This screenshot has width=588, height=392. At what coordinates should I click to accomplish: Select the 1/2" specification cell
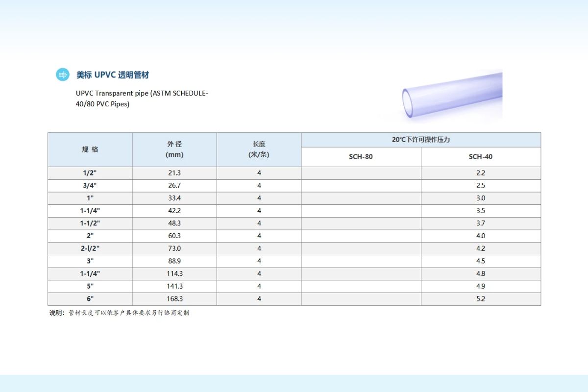point(90,173)
